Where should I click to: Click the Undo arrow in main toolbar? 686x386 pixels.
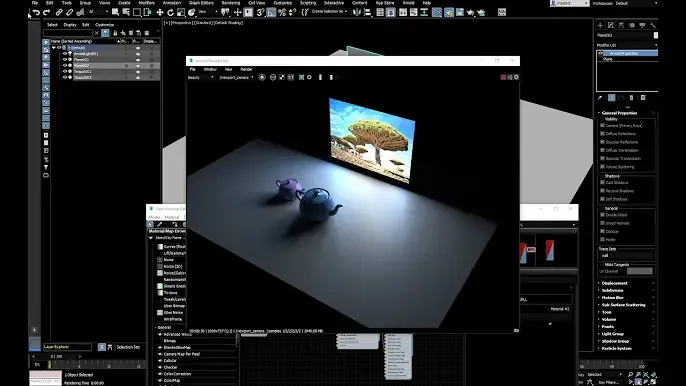(x=36, y=12)
